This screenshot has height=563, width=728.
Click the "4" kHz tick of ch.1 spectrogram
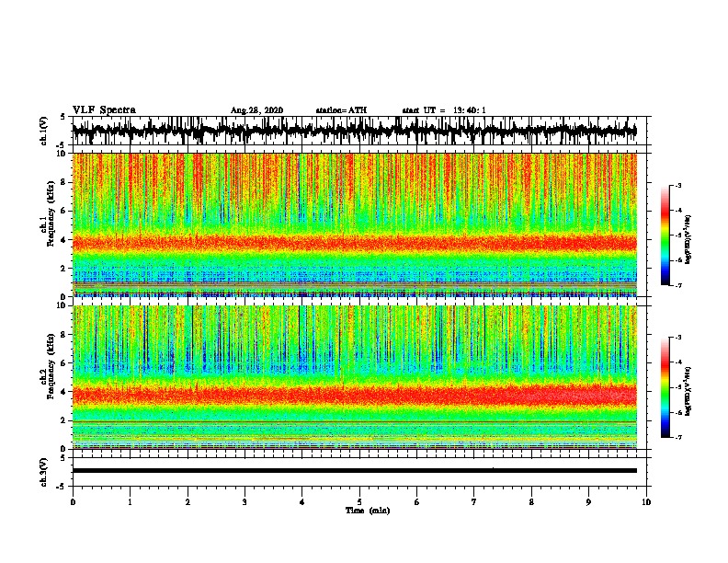pos(64,240)
